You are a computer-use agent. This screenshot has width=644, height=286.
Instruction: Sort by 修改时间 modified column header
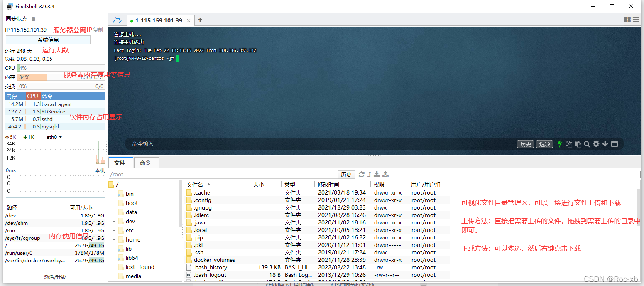click(x=343, y=185)
